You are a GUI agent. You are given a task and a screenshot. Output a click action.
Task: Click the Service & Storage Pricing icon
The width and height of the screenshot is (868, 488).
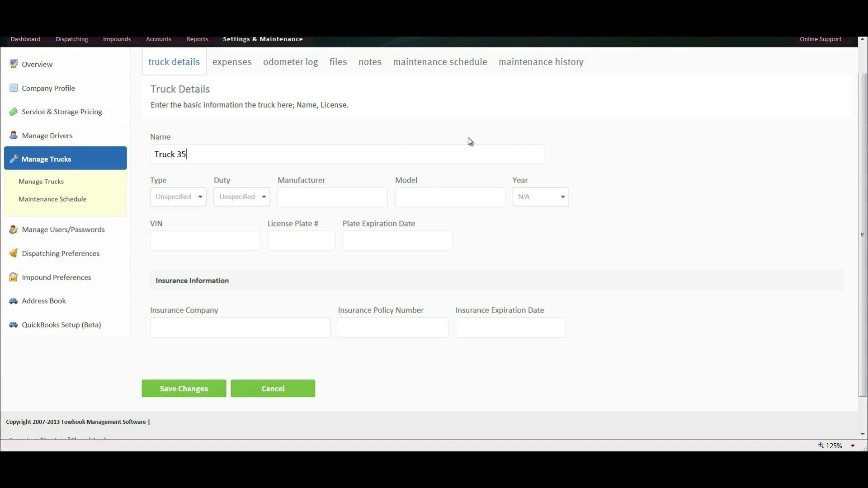pyautogui.click(x=14, y=112)
